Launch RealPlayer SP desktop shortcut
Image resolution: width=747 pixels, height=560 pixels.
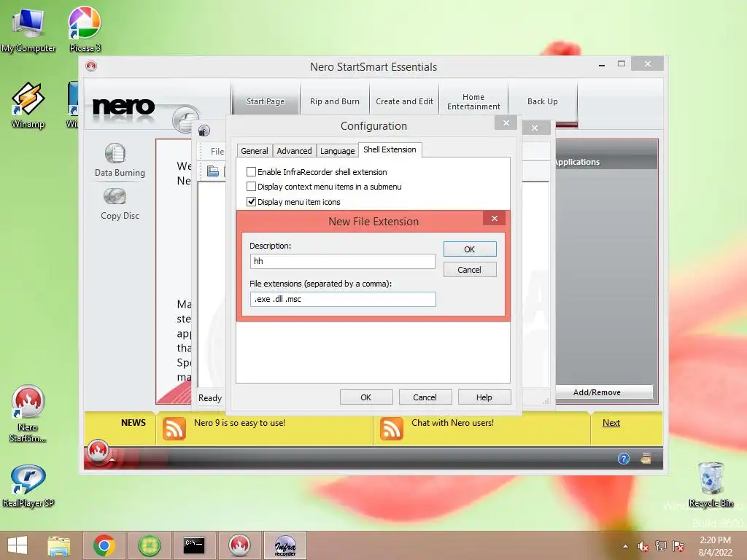(28, 486)
